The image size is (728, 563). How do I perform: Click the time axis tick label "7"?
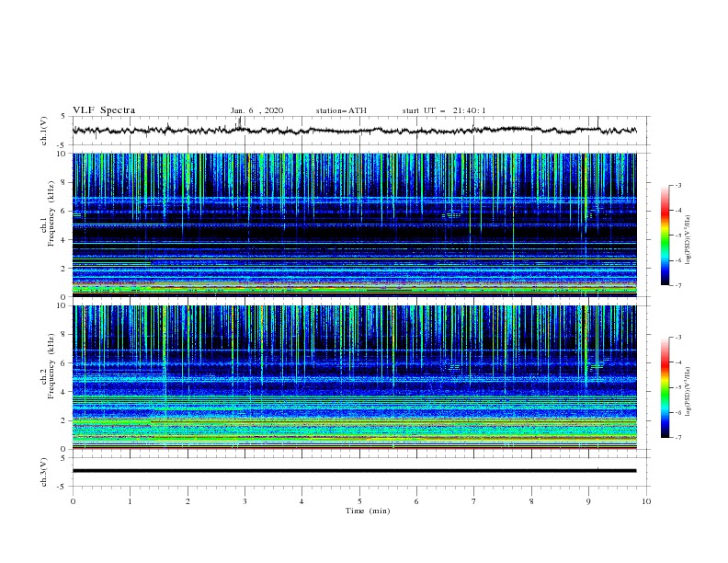click(x=474, y=501)
